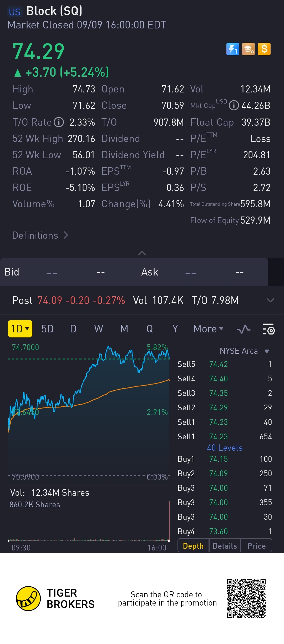Tap the yellow dollar sign icon
Screen dimensions: 284x644
click(x=264, y=49)
